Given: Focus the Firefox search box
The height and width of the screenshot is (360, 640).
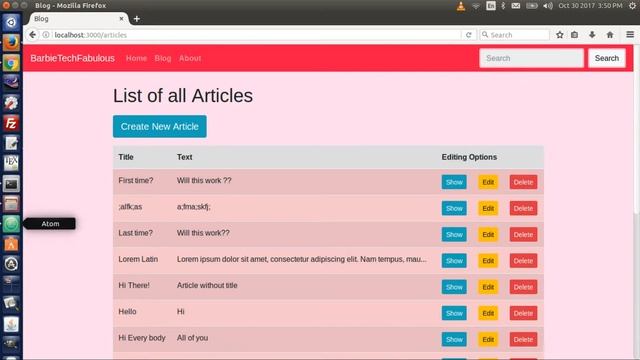Looking at the screenshot, I should tap(514, 35).
